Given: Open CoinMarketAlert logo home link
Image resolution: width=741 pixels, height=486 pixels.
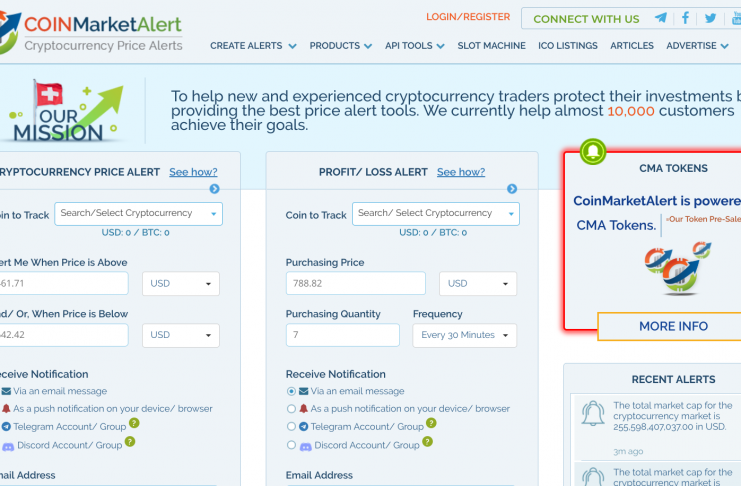Looking at the screenshot, I should click(91, 33).
